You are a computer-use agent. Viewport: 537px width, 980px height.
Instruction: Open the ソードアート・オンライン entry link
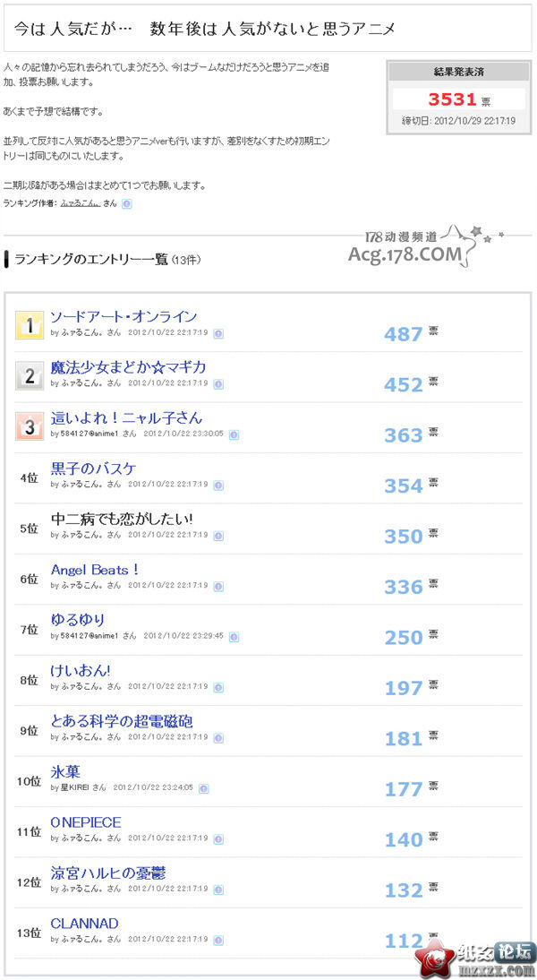click(124, 317)
